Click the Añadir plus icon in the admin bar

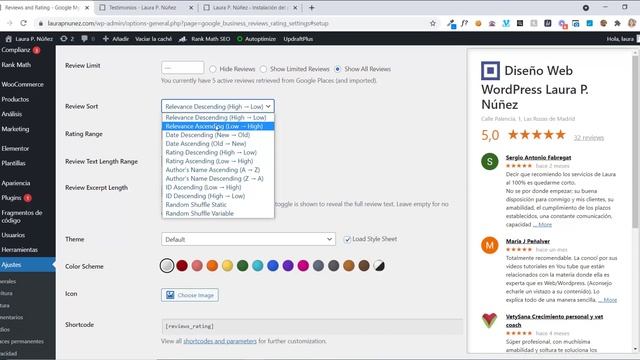[x=106, y=39]
